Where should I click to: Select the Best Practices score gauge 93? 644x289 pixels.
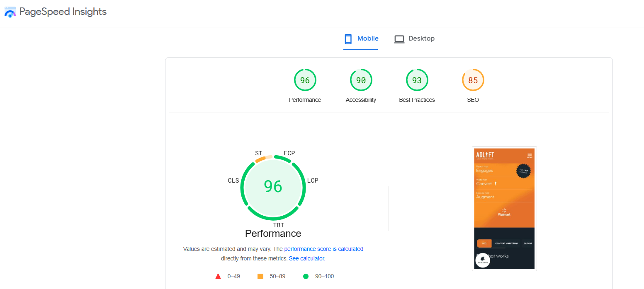click(417, 80)
